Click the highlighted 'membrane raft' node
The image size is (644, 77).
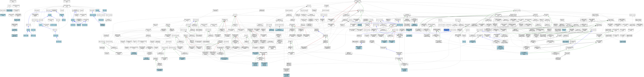tap(101, 20)
